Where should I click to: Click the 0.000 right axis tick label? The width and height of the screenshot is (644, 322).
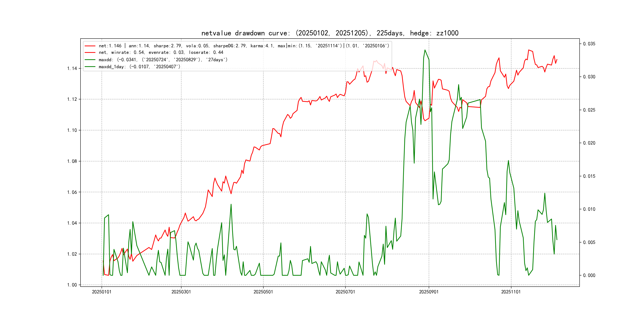click(589, 275)
